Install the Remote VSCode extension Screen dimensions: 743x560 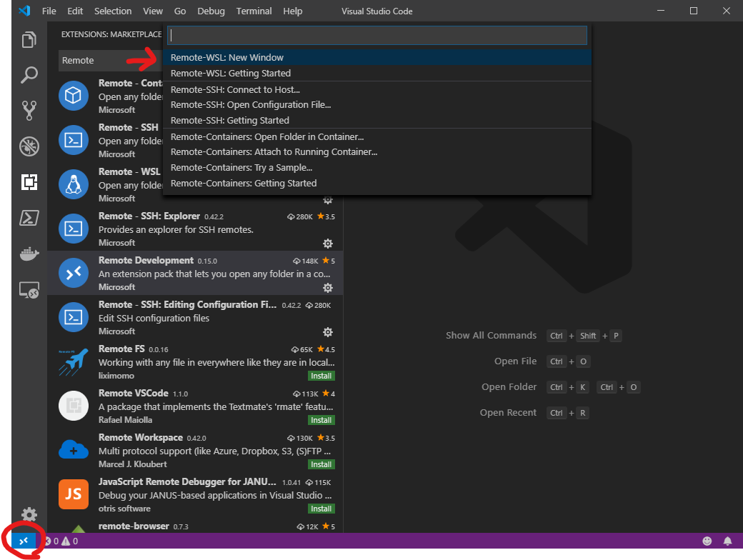[x=321, y=420]
